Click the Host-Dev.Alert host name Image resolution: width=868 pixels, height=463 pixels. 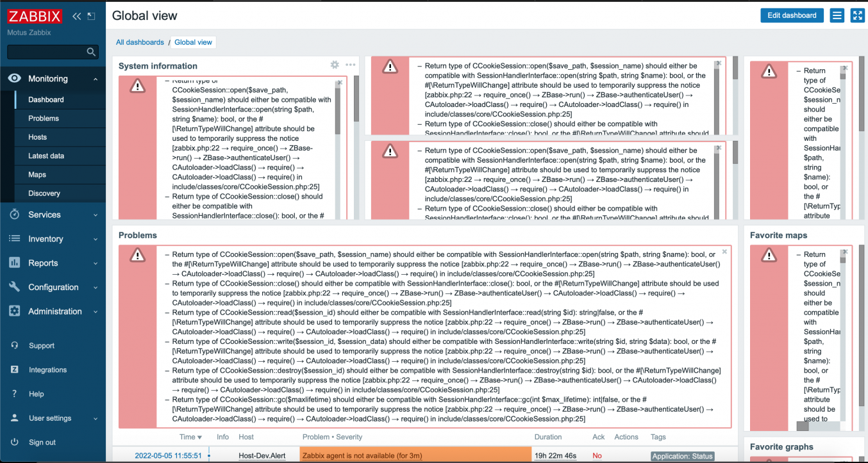pos(262,456)
